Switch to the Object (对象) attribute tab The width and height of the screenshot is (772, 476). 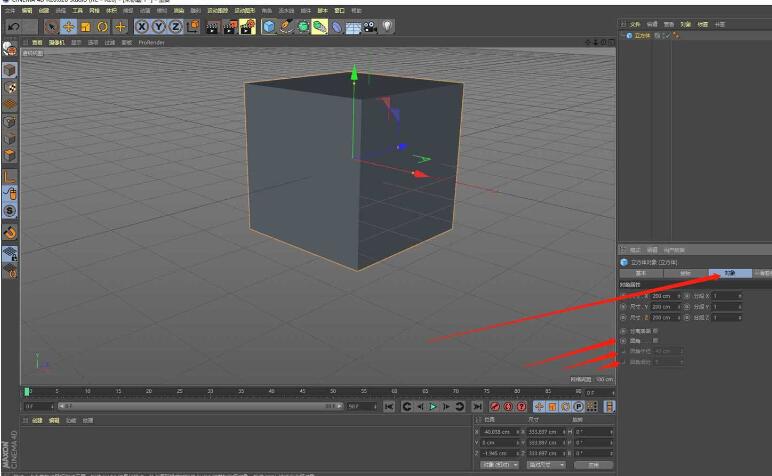click(729, 273)
